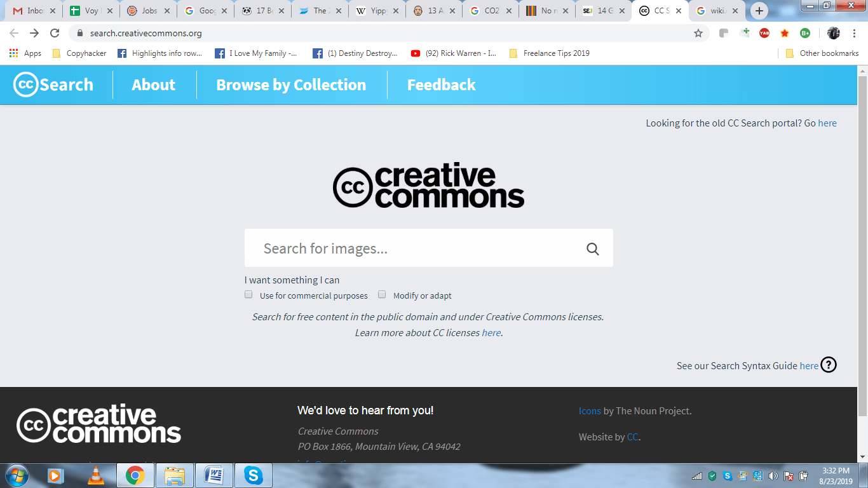Open a new tab with plus button
The height and width of the screenshot is (488, 868).
tap(759, 11)
